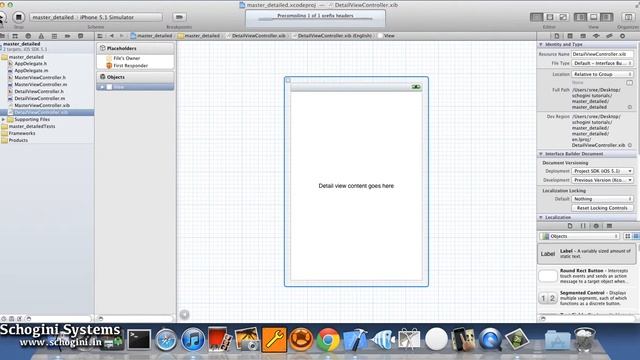
Task: Toggle the document outline dock button
Action: point(184,314)
